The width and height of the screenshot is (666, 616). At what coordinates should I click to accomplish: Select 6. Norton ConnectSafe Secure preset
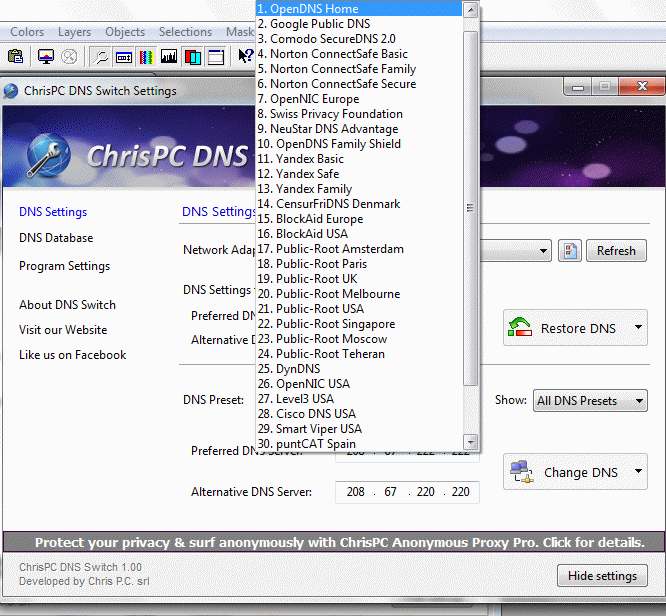tap(359, 84)
